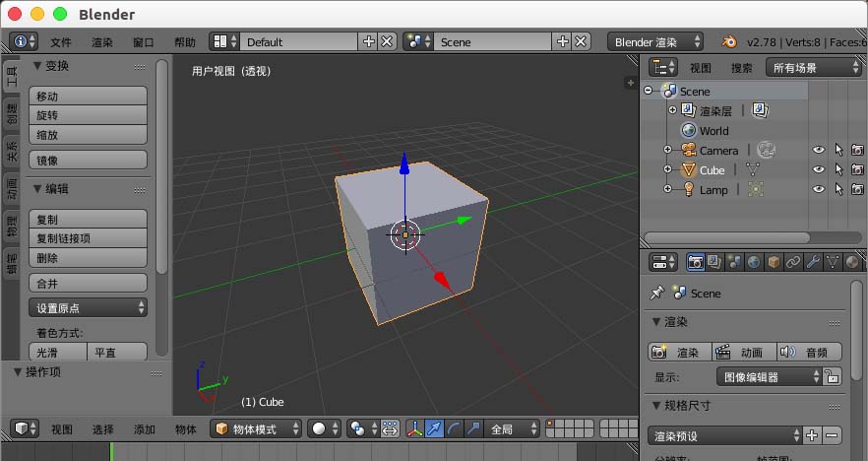
Task: Toggle the 3D manipulator widget
Action: tap(415, 428)
